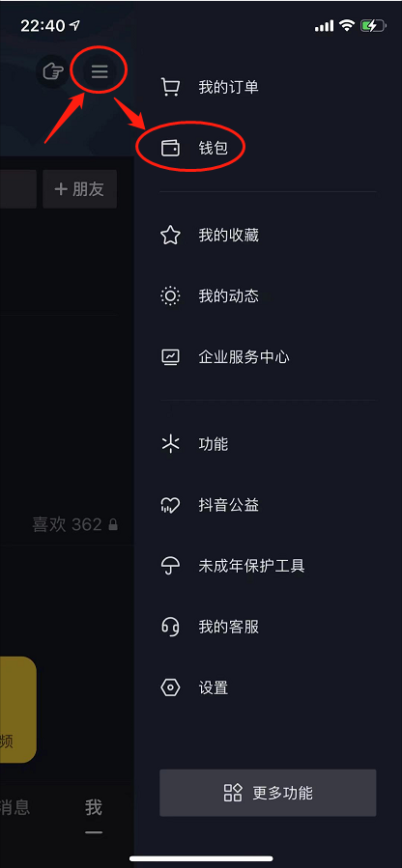Viewport: 402px width, 868px height.
Task: Tap the headset customer service icon
Action: [170, 627]
